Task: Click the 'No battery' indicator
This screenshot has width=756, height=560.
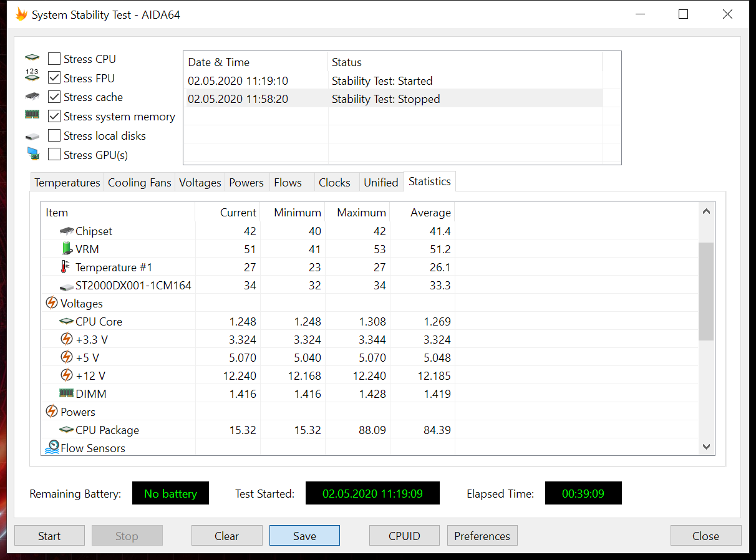Action: [170, 493]
